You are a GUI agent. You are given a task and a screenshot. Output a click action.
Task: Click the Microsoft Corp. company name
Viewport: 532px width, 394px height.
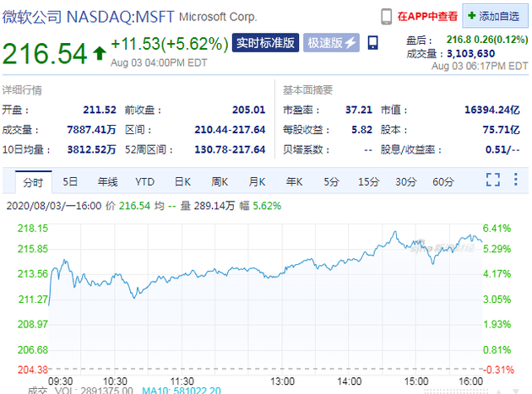point(218,17)
